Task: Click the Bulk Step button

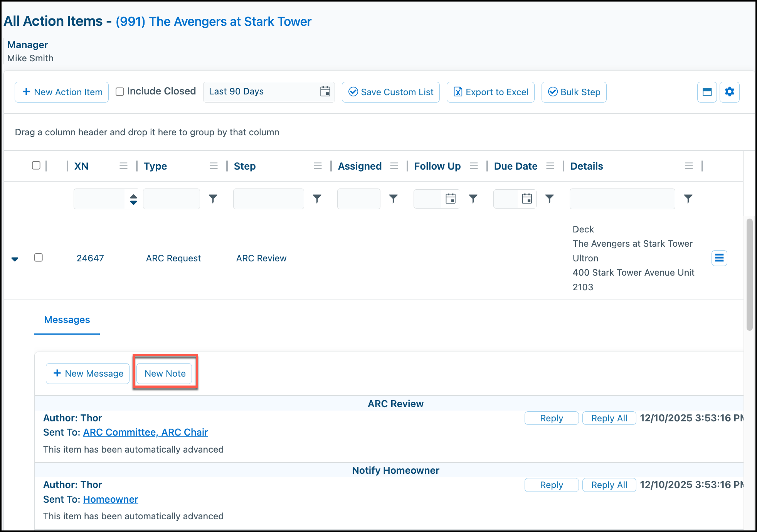Action: click(x=574, y=92)
